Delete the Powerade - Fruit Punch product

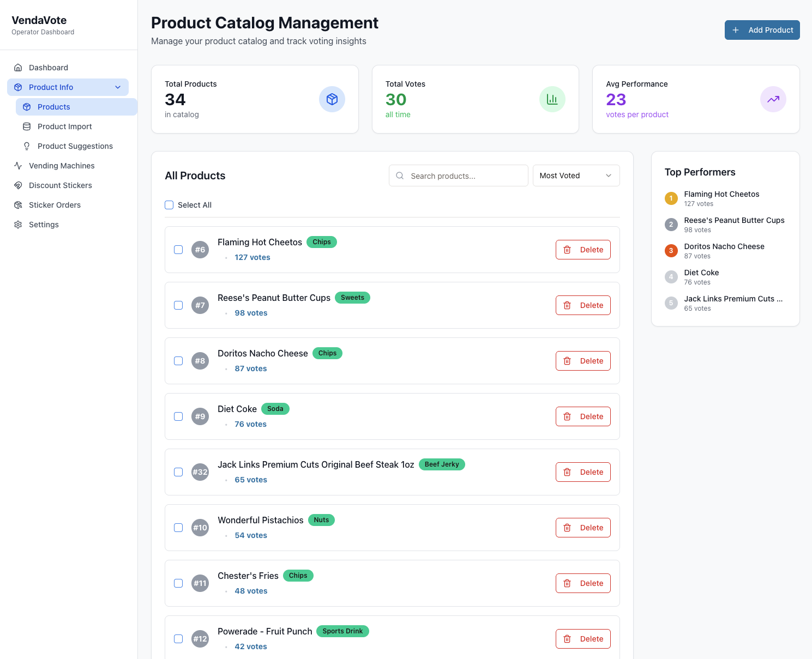[583, 639]
